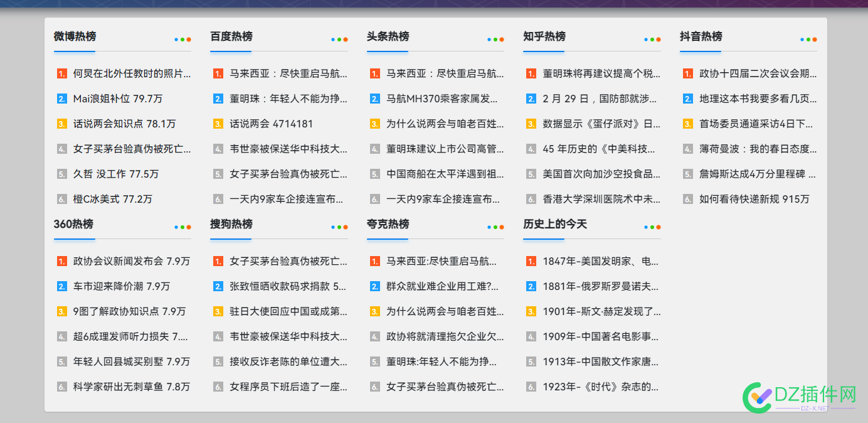Open history item 1901年-斯文·赫定发现了
Screen dimensions: 868x423
[x=601, y=311]
